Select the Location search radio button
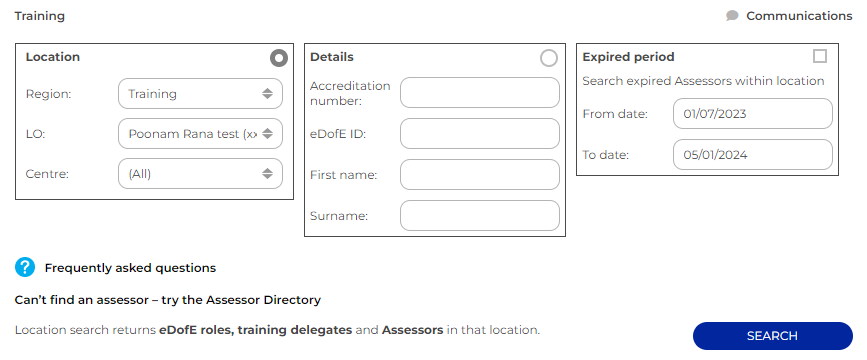Screen dimensions: 867x360 coord(279,58)
